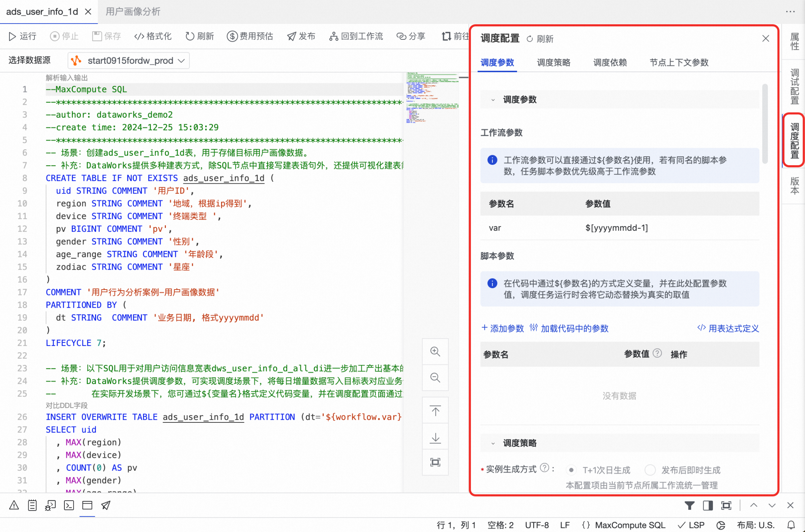
Task: Select the 发布后即时生成 radio option
Action: tap(650, 470)
